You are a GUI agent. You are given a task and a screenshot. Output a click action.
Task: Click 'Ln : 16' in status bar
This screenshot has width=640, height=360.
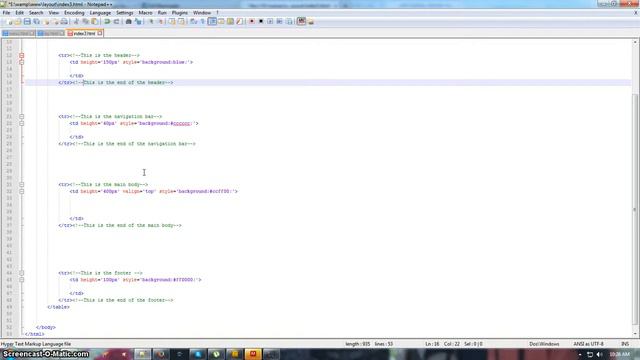coord(432,344)
